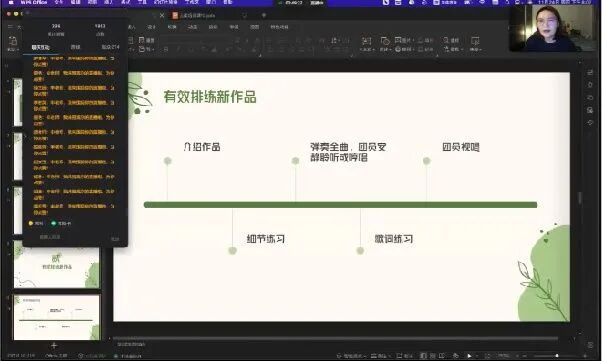Viewport: 602px width, 361px height.
Task: Open the 替换 replace dropdown
Action: tap(452, 49)
